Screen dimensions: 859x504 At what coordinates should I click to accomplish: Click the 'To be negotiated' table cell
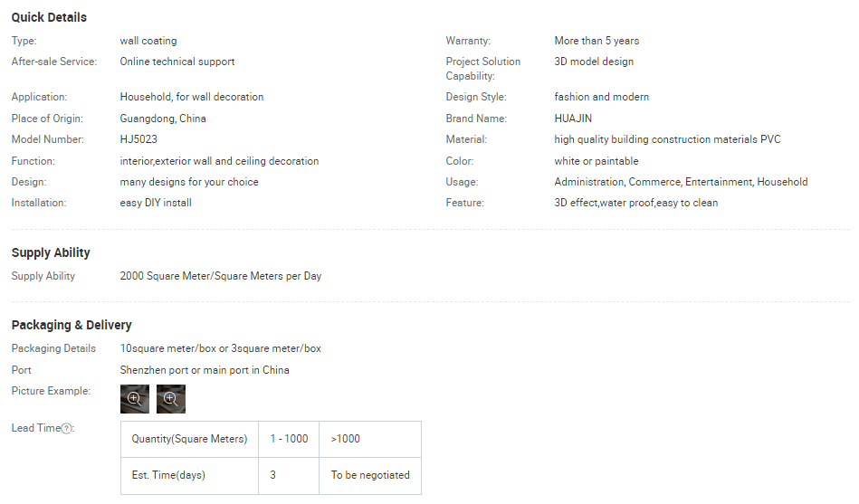[x=369, y=475]
